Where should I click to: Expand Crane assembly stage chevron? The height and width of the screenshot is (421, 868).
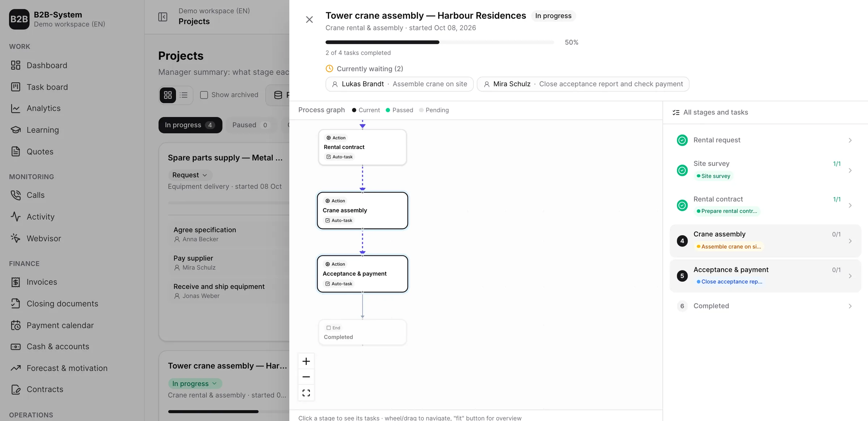[x=850, y=241]
